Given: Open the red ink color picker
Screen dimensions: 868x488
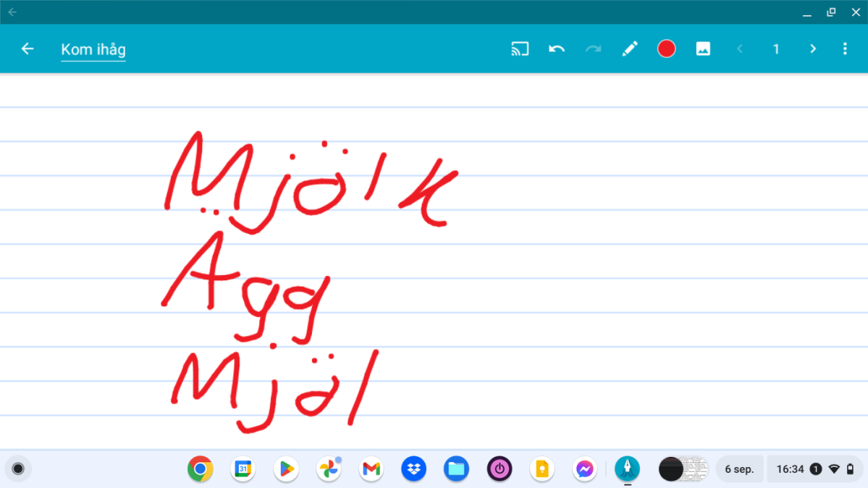Looking at the screenshot, I should pyautogui.click(x=666, y=49).
